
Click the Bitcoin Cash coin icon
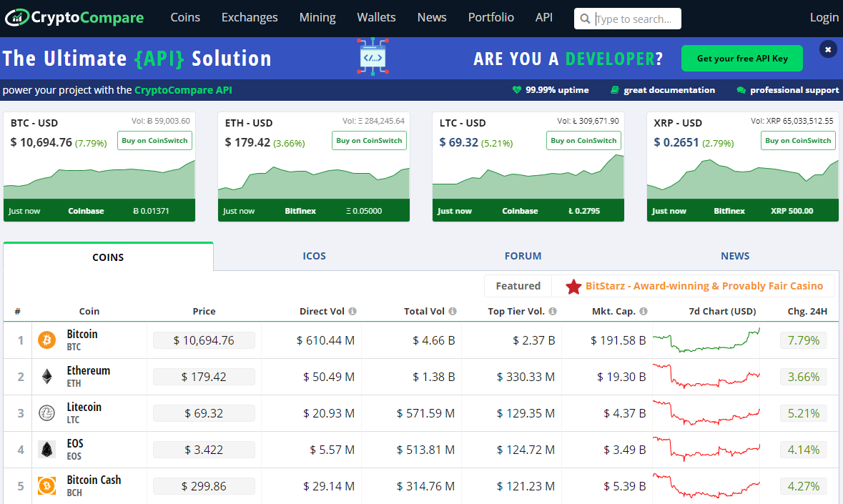46,485
